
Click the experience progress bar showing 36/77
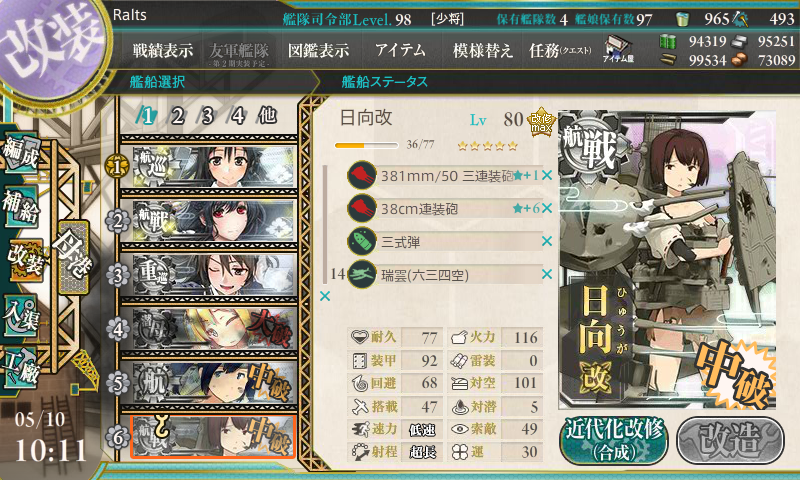366,145
